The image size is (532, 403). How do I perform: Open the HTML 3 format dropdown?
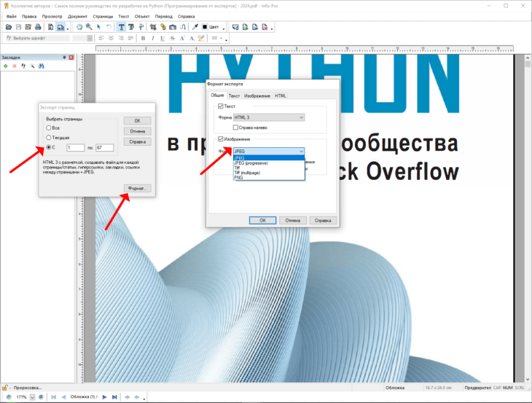tap(269, 117)
